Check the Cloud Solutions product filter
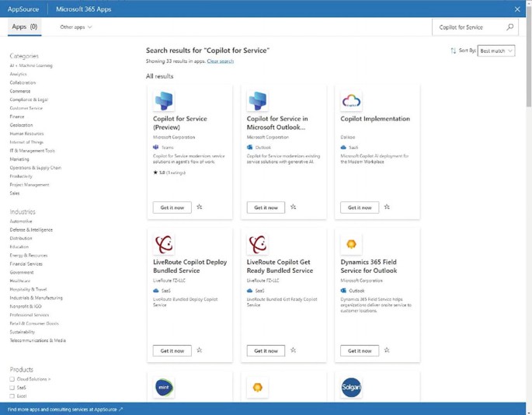This screenshot has width=532, height=415. pos(12,379)
